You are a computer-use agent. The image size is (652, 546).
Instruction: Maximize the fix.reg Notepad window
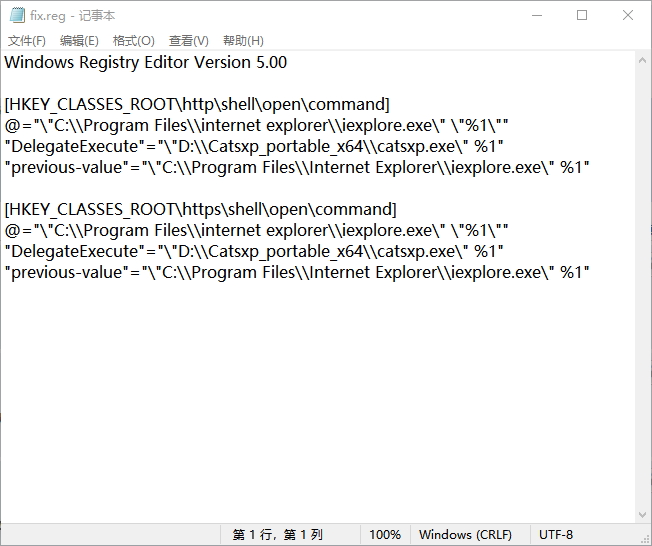click(582, 15)
